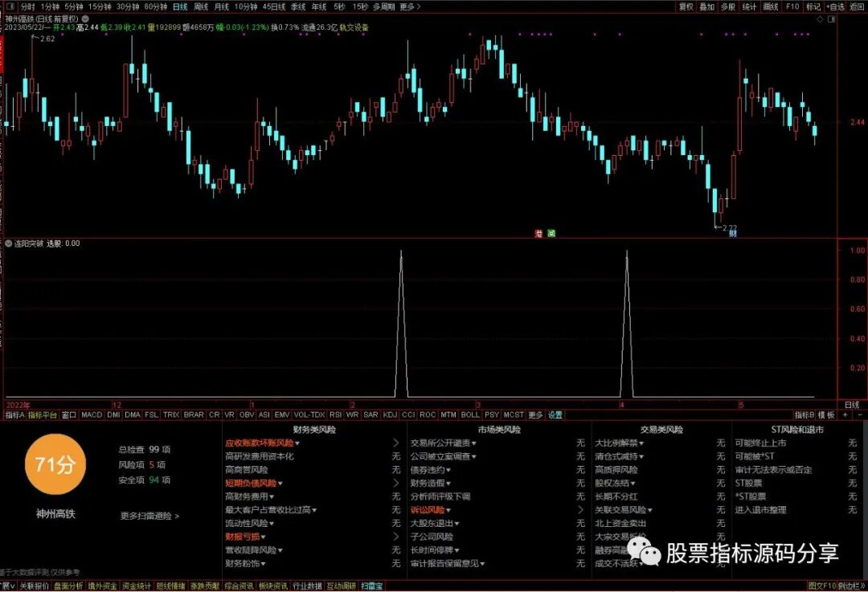Click the 港 marker under the price chart
868x592 pixels.
point(538,234)
